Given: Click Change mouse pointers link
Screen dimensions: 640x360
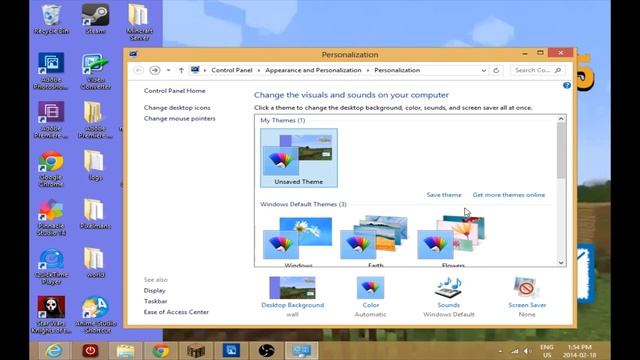Looking at the screenshot, I should [x=179, y=118].
